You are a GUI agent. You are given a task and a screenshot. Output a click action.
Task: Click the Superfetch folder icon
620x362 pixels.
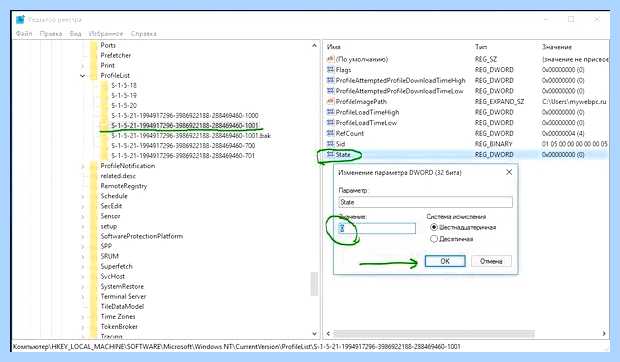point(93,266)
